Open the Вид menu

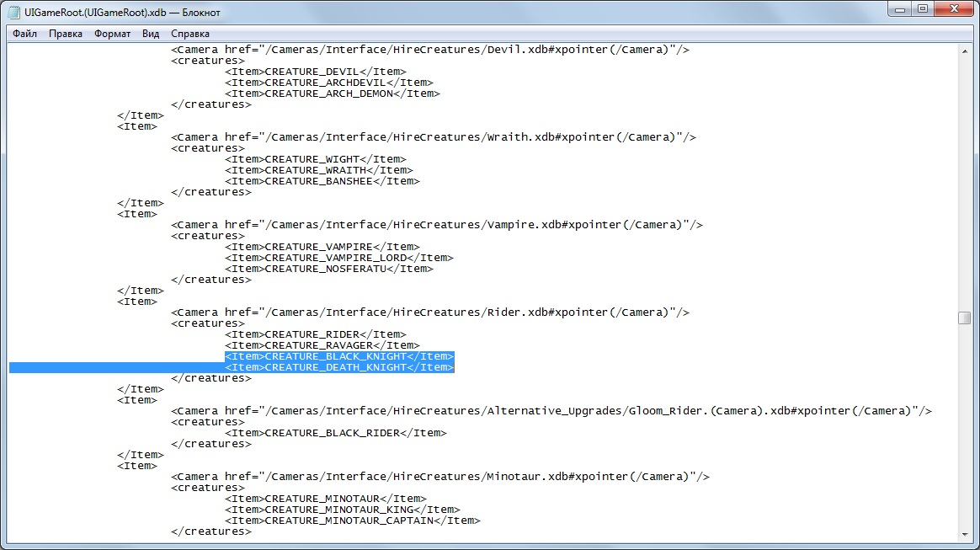pyautogui.click(x=151, y=34)
